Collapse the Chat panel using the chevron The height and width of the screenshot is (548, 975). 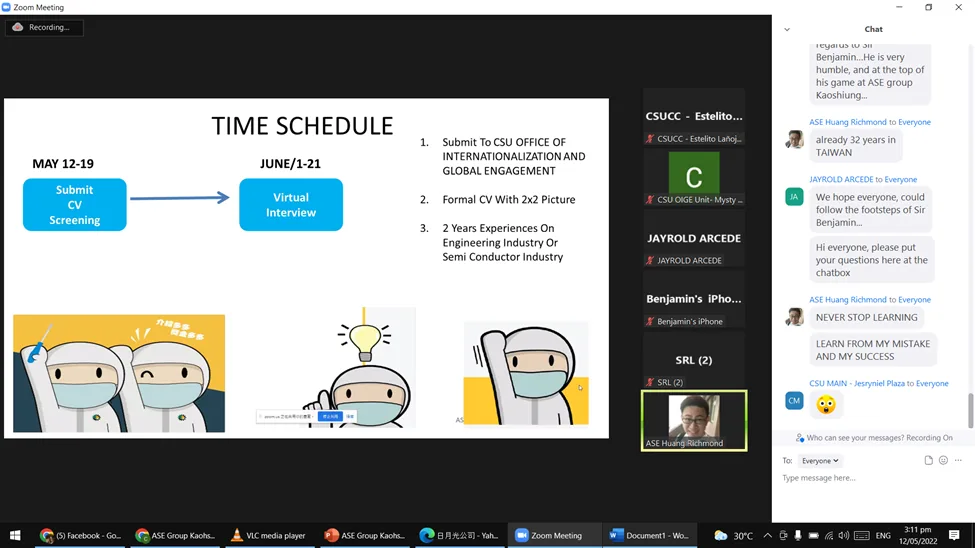(x=787, y=30)
